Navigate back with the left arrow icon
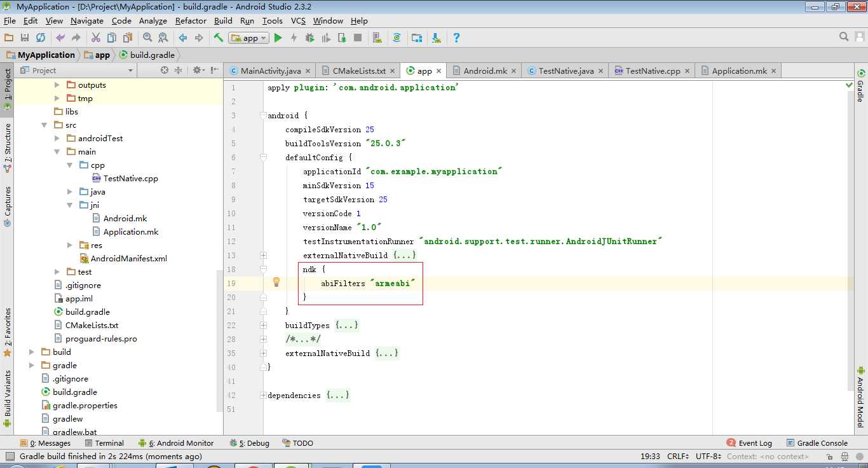This screenshot has height=468, width=868. coord(183,38)
